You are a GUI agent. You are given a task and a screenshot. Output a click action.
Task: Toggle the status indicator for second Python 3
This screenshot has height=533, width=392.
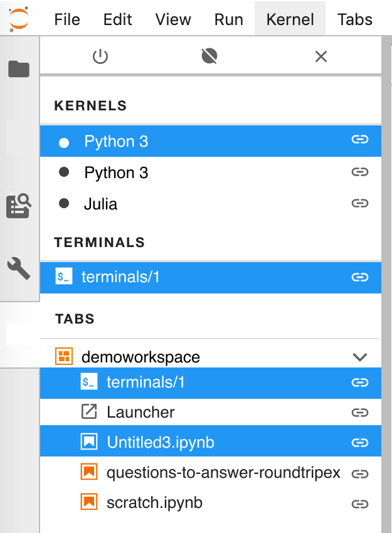(64, 172)
